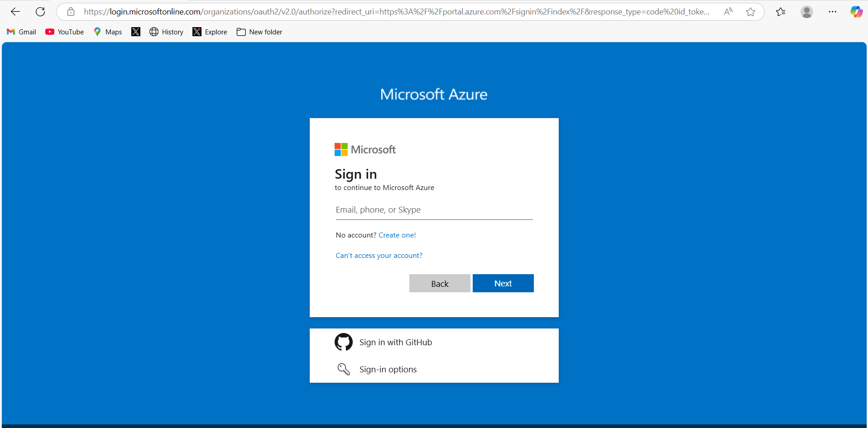Launch Copilot icon in toolbar
The image size is (868, 428).
[x=856, y=12]
